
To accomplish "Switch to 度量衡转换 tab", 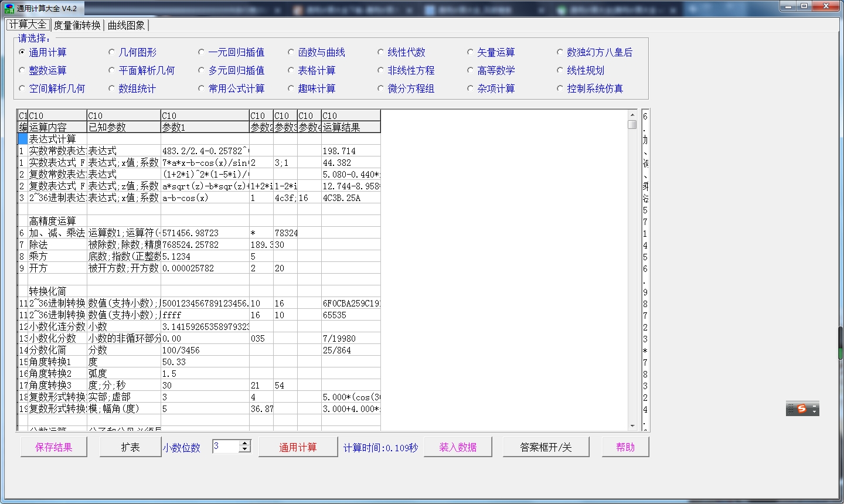I will click(77, 25).
